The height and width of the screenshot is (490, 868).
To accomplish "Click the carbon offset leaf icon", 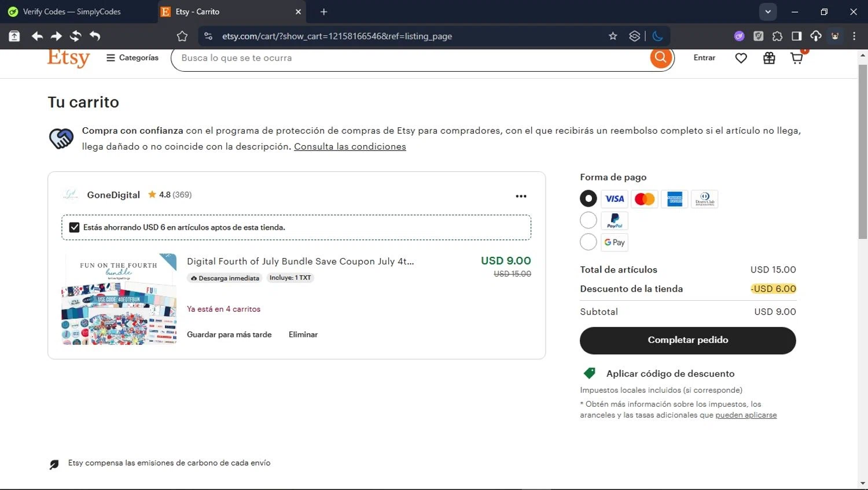I will click(x=54, y=464).
